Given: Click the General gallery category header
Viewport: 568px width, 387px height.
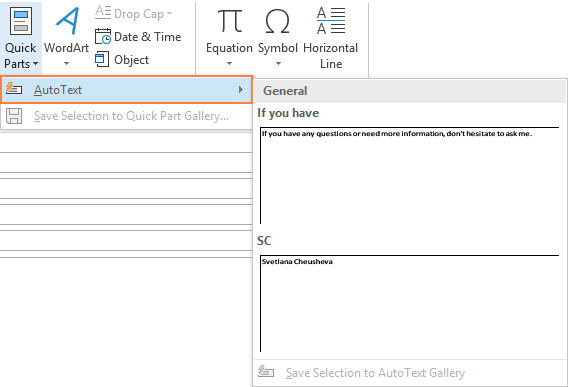Looking at the screenshot, I should tap(410, 91).
